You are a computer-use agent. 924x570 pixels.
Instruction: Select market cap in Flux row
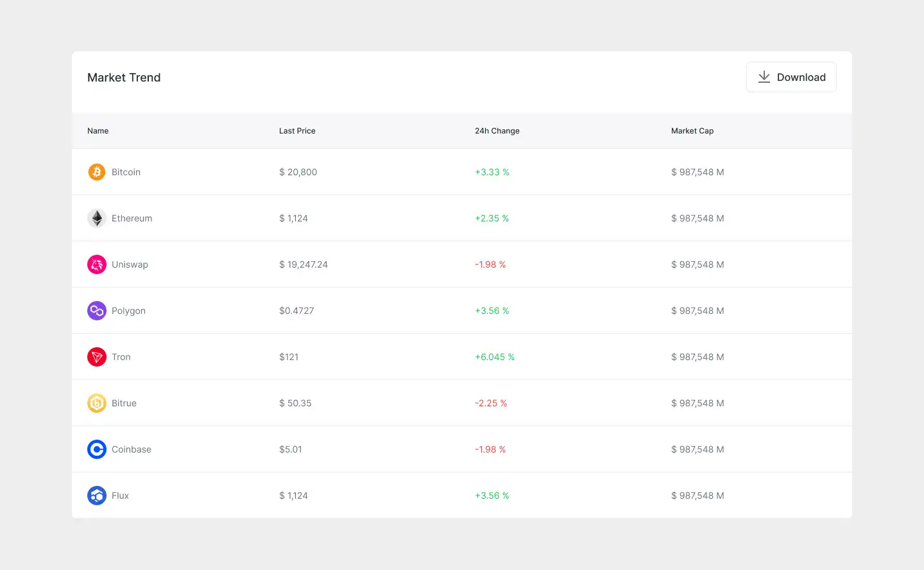pyautogui.click(x=697, y=496)
